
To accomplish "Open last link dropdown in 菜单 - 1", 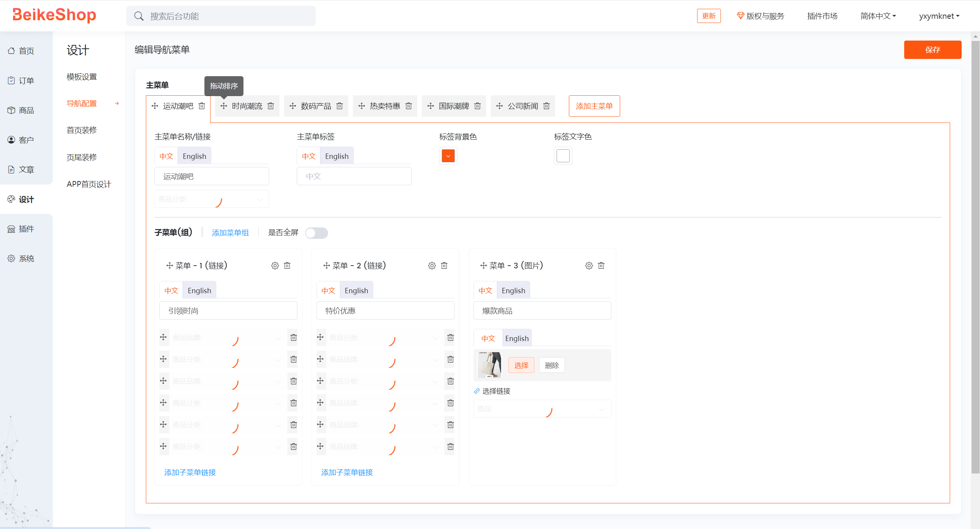I will (228, 447).
